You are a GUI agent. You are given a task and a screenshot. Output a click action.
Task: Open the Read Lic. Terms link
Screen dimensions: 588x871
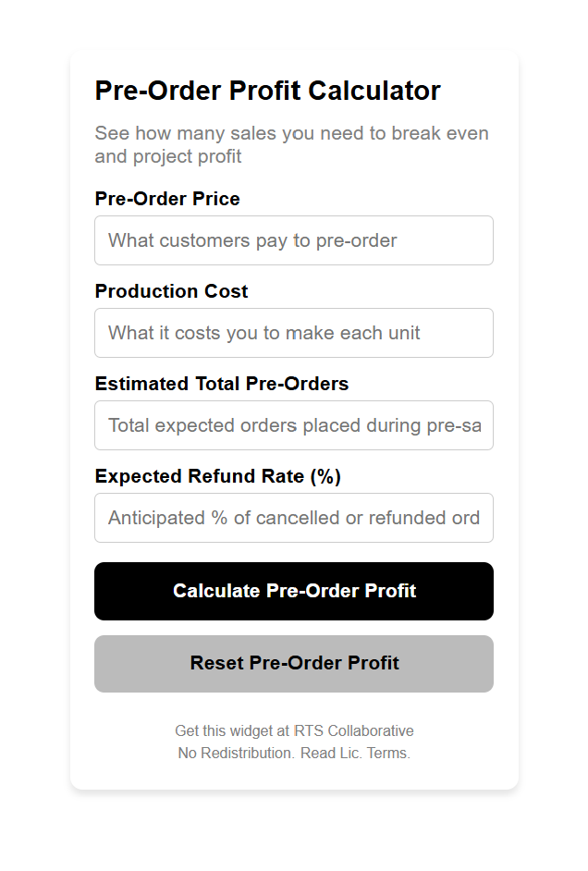(x=357, y=753)
